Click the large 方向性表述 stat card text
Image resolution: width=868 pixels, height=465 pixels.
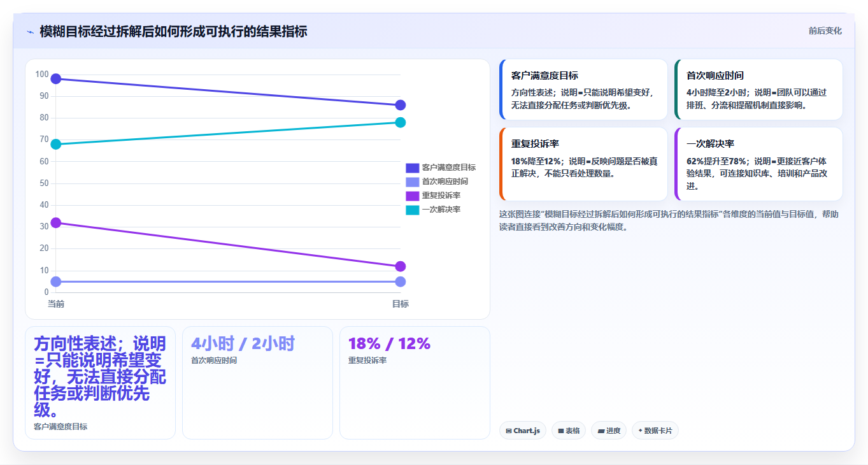(100, 376)
